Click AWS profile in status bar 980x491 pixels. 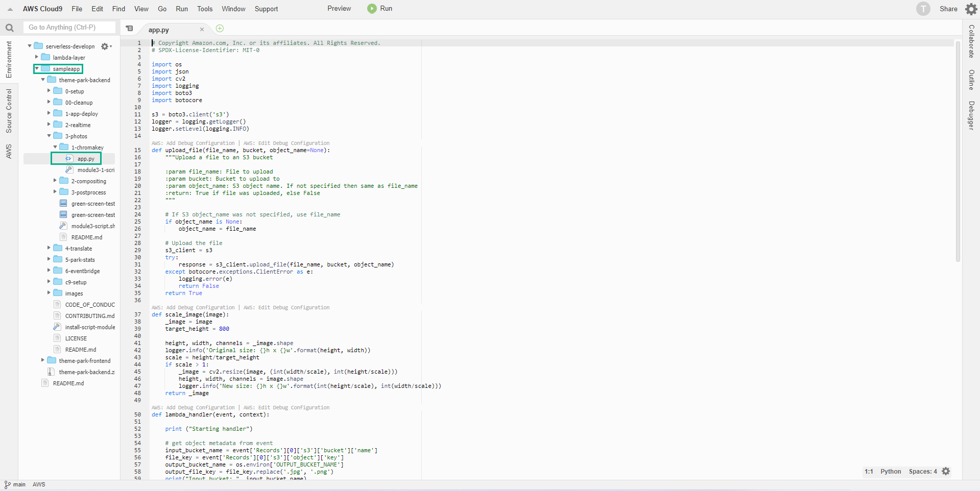coord(39,484)
